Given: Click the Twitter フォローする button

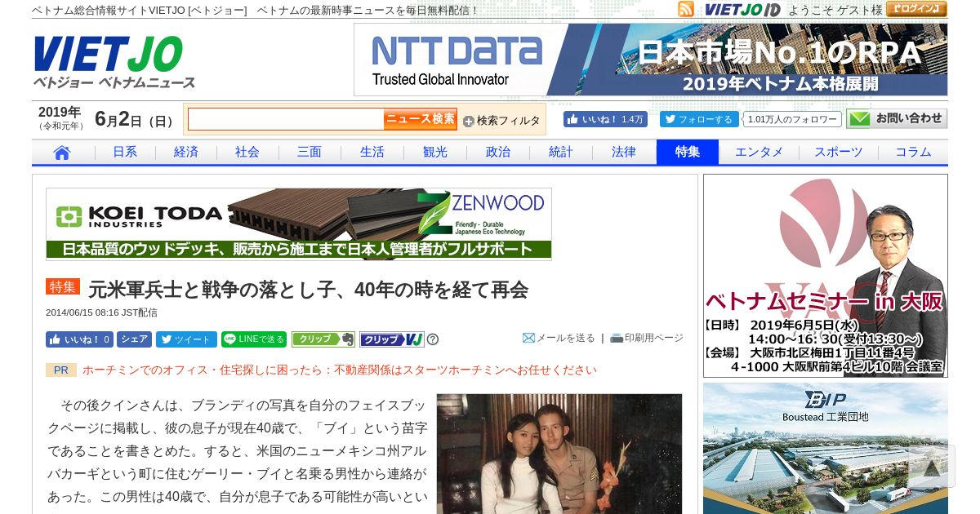Looking at the screenshot, I should pos(699,119).
